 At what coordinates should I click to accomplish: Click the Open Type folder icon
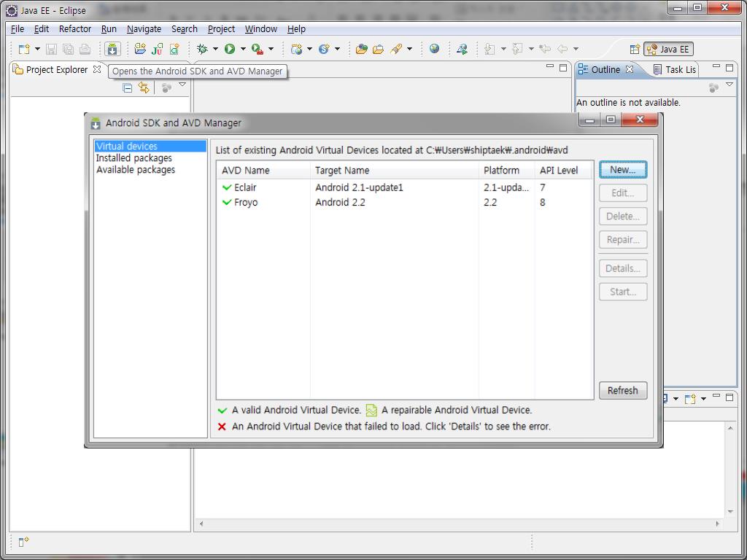coord(362,49)
